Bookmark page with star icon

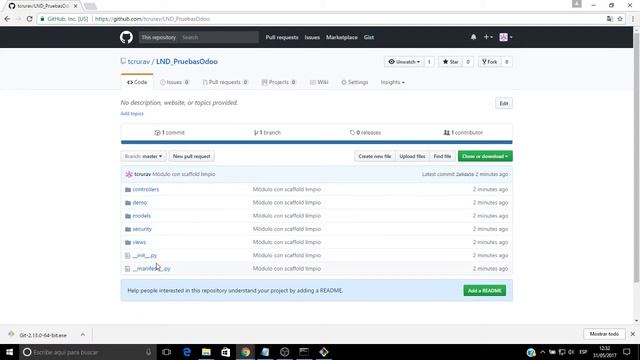[x=620, y=19]
